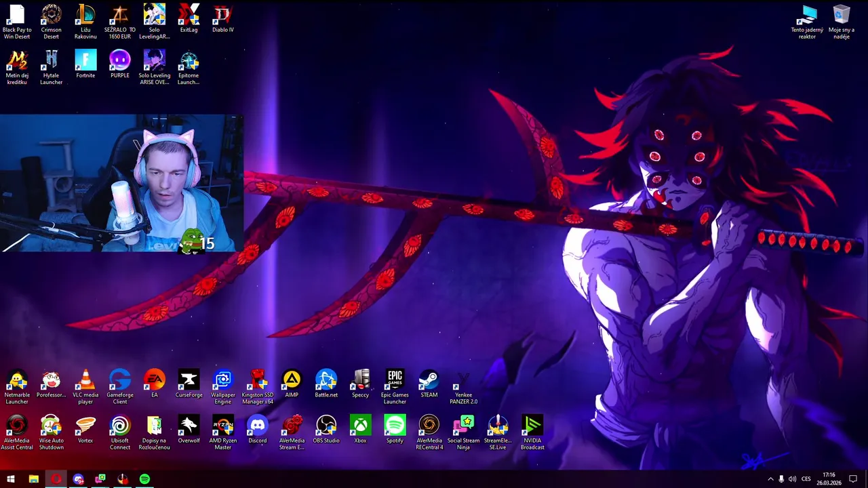
Task: Open the Spotify desktop shortcut icon
Action: [x=395, y=430]
